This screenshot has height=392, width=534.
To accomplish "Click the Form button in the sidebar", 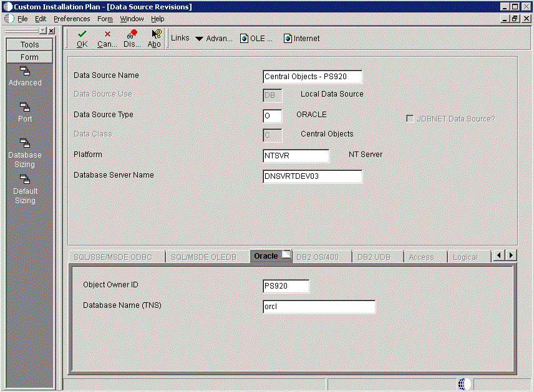I will (29, 57).
